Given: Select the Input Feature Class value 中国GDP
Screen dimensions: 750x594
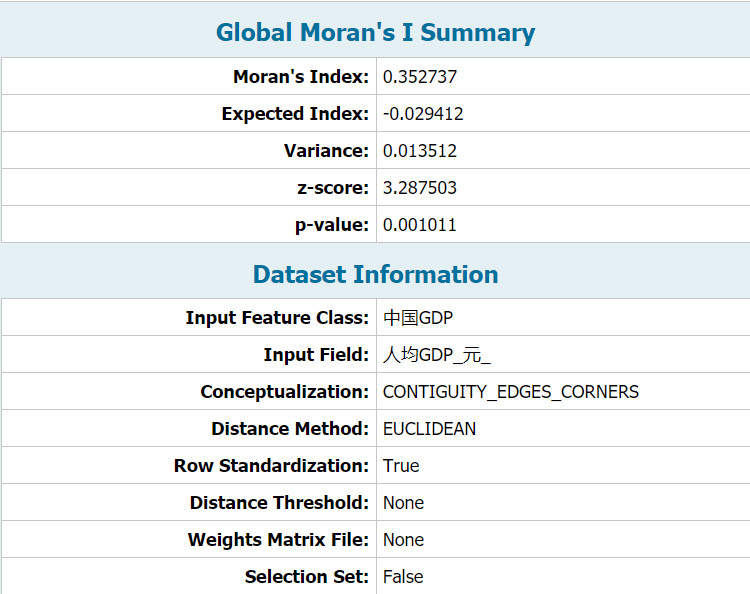Looking at the screenshot, I should (x=418, y=318).
